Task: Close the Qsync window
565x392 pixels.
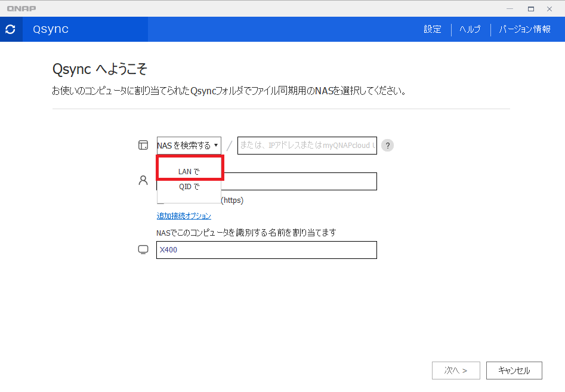Action: pyautogui.click(x=549, y=8)
